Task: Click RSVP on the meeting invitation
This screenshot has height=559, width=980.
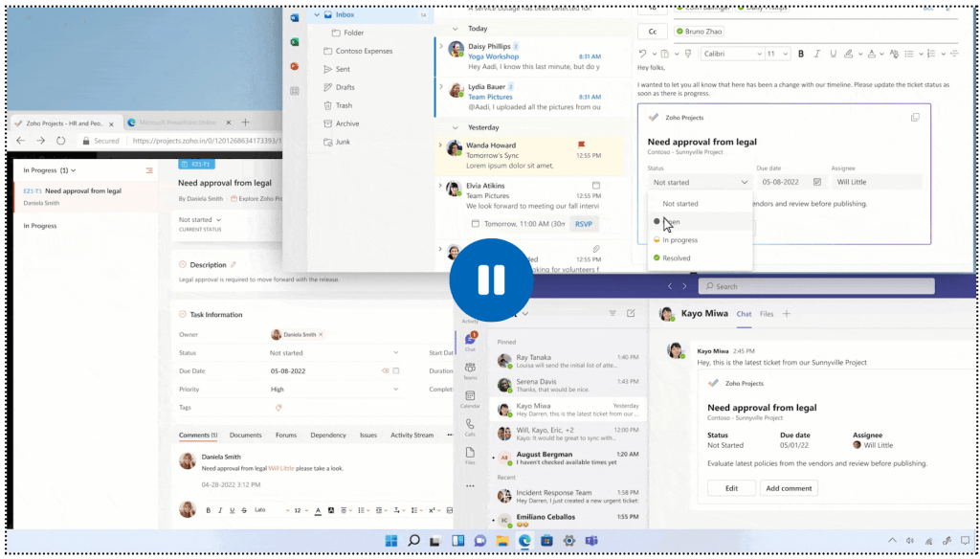Action: click(x=582, y=224)
